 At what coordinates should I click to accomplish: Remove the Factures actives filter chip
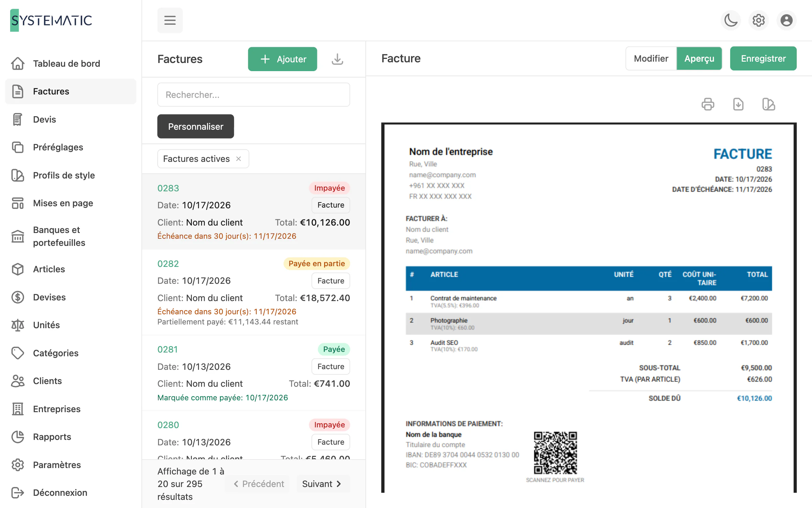(x=239, y=159)
